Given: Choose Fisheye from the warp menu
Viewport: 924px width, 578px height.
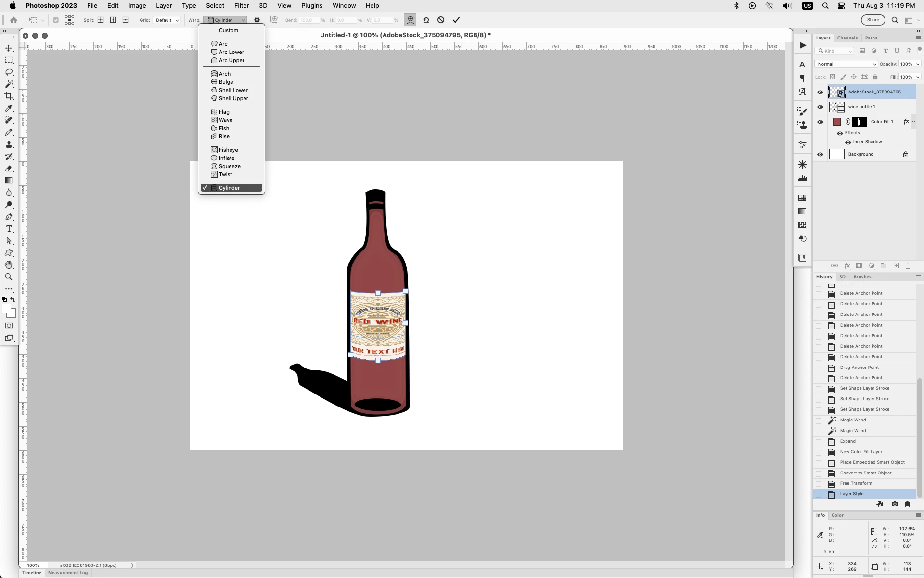Looking at the screenshot, I should 228,150.
